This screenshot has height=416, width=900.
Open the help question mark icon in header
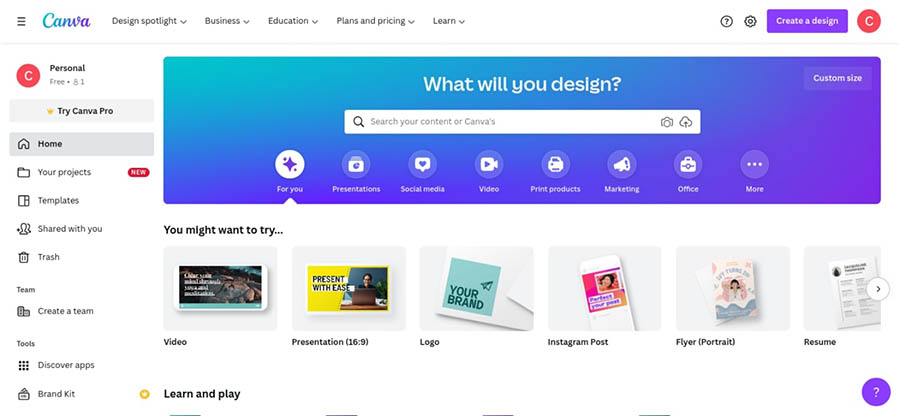click(x=727, y=21)
